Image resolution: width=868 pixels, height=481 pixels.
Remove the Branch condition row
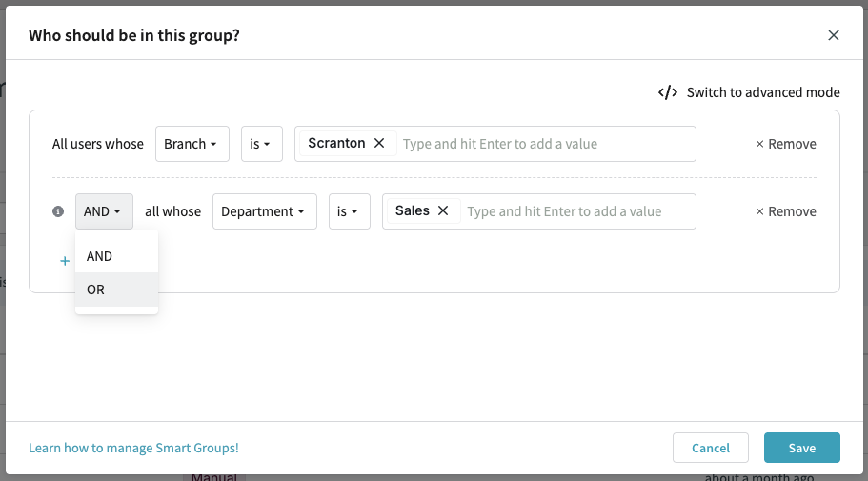pyautogui.click(x=785, y=144)
